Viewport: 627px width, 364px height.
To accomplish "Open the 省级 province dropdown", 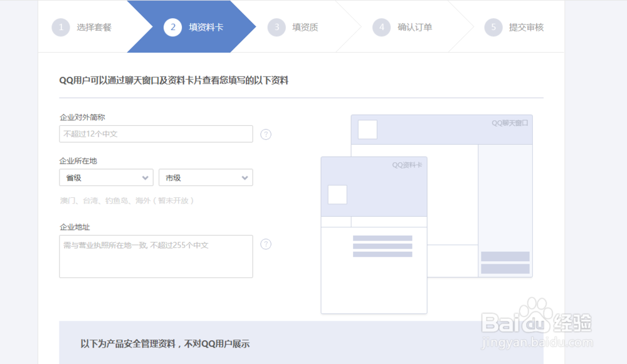I will click(x=106, y=177).
